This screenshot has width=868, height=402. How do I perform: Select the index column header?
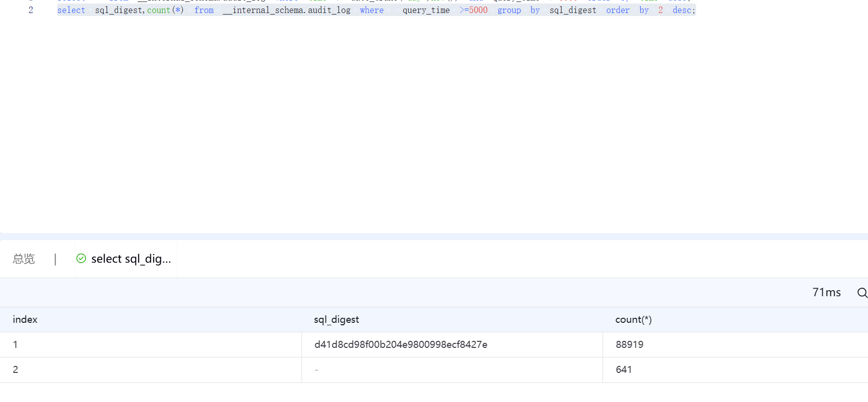click(x=25, y=319)
